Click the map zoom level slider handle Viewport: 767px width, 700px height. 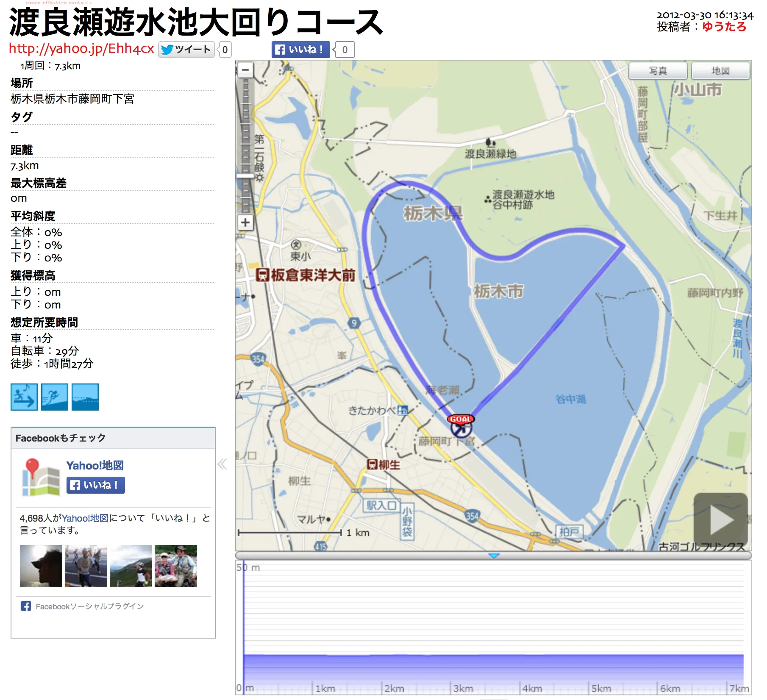(245, 176)
